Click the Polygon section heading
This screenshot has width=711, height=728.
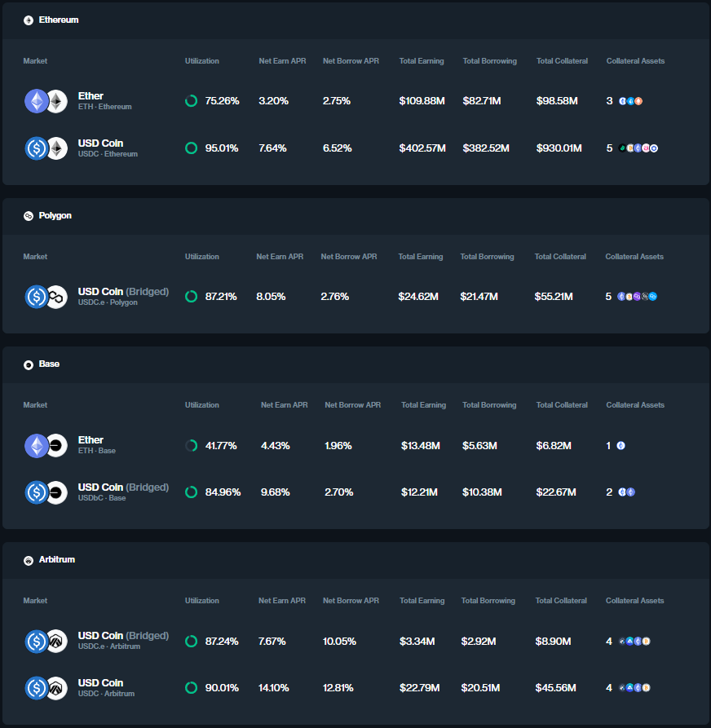(x=55, y=215)
